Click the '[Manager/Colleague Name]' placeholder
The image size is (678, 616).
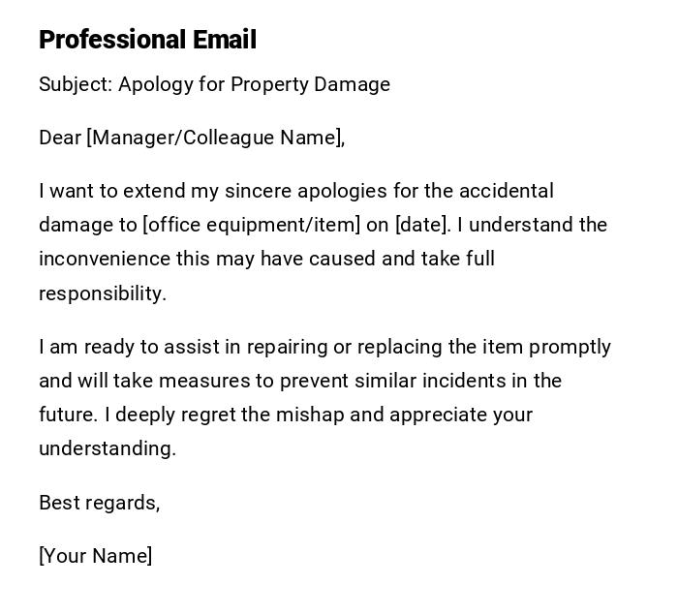(215, 138)
